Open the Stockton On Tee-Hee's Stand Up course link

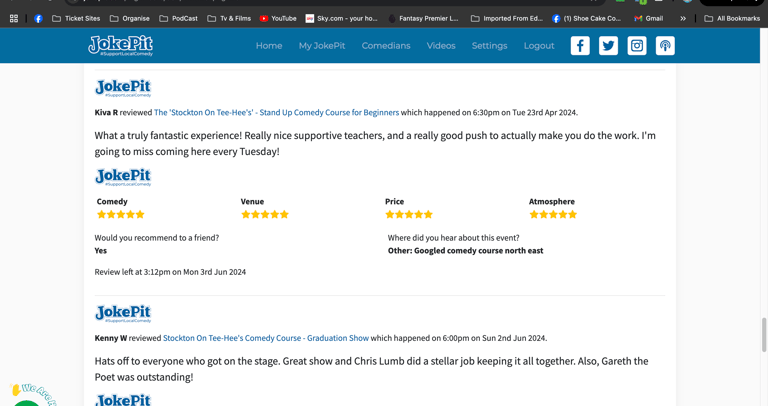(276, 113)
